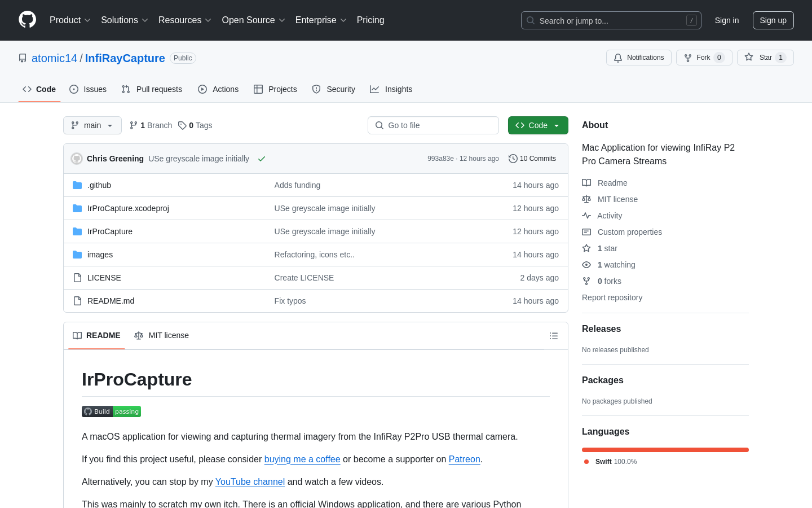Expand the Product menu
This screenshot has height=508, width=812.
[70, 20]
